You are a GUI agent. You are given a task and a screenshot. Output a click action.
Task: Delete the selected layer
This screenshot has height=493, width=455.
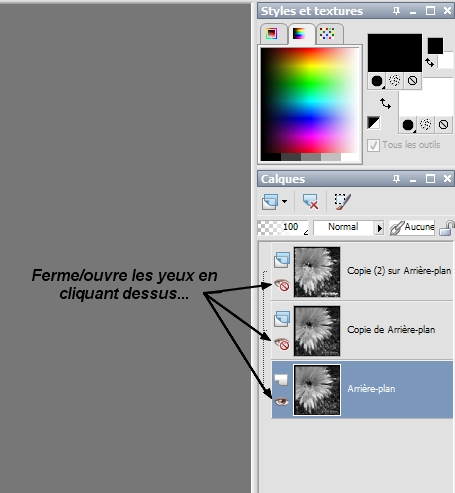310,202
